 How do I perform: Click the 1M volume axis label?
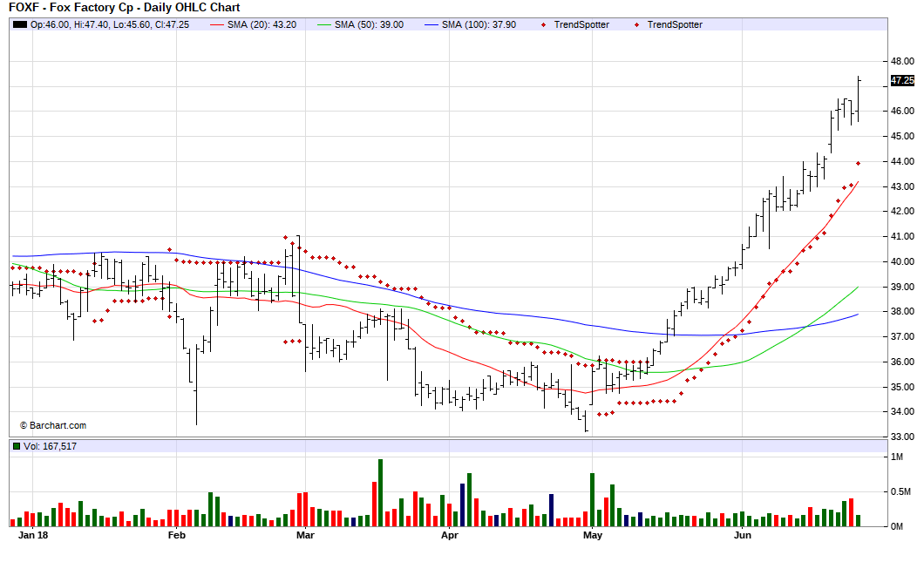click(897, 457)
